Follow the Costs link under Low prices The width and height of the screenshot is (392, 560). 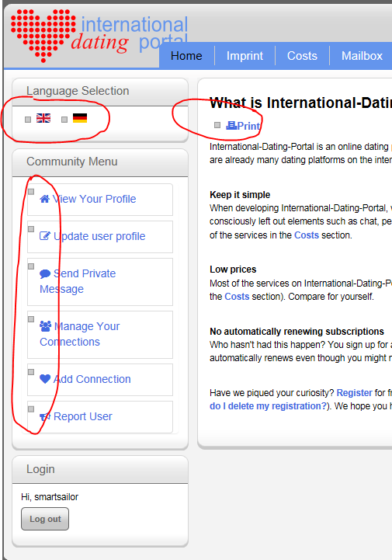point(237,297)
